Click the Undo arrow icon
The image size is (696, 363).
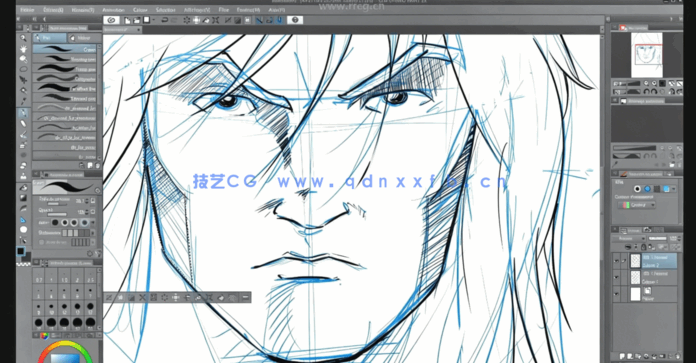pyautogui.click(x=165, y=20)
